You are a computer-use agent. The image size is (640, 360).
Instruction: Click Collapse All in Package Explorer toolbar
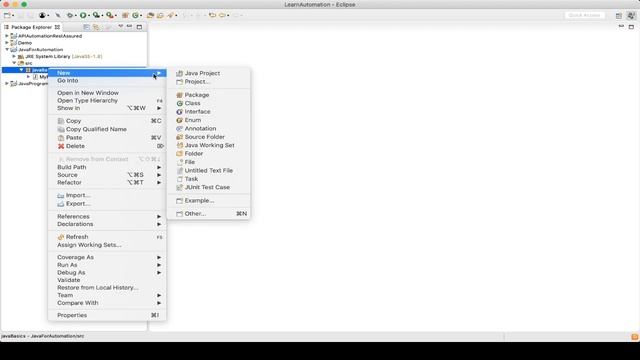[x=87, y=27]
